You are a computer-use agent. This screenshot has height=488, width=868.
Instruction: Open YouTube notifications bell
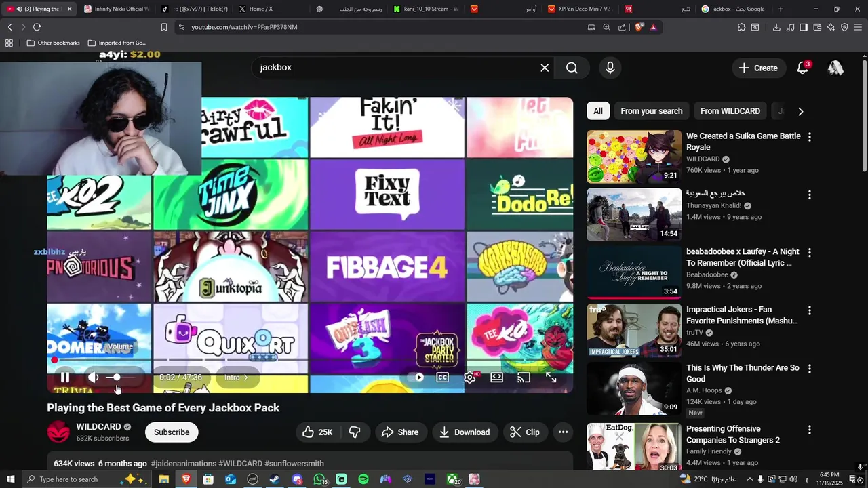click(x=803, y=68)
